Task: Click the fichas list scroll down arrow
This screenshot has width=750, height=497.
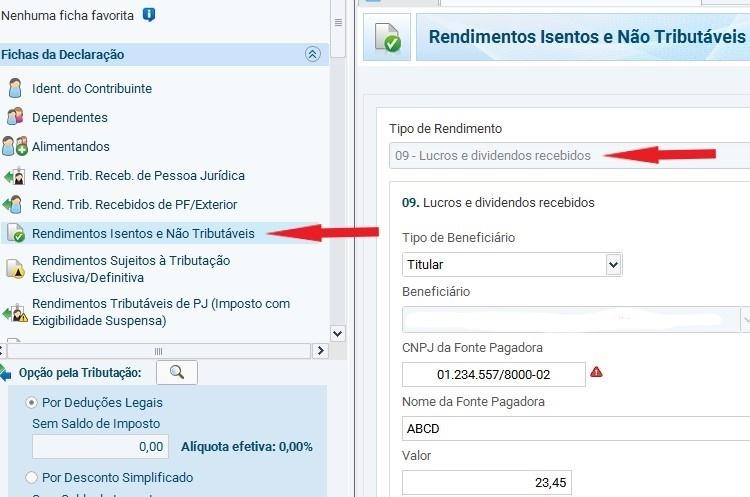Action: point(338,333)
